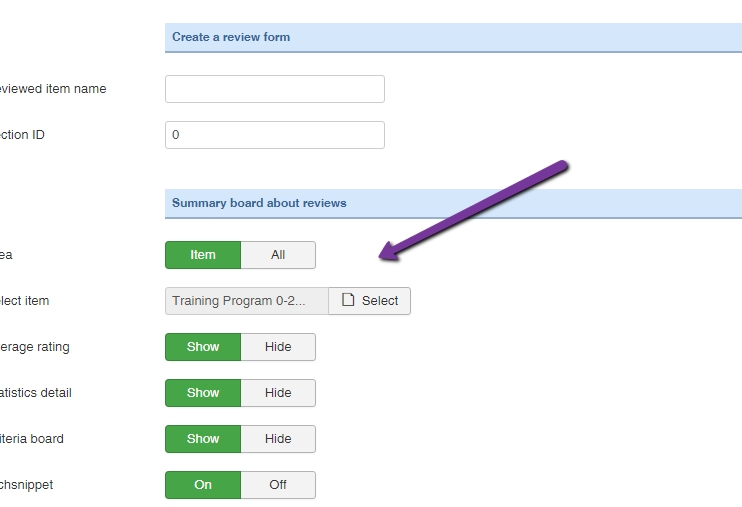Click the Section ID input field
Screen dimensions: 742x507
[x=274, y=135]
